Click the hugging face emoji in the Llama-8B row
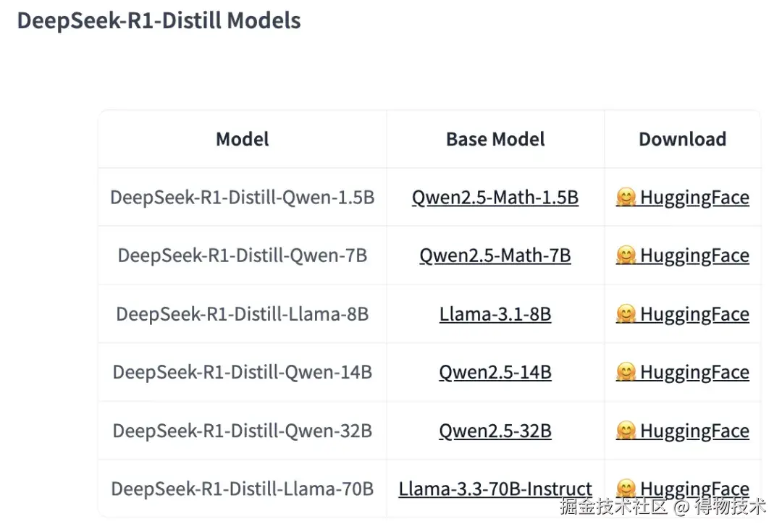Screen dimensions: 782x532 [626, 314]
